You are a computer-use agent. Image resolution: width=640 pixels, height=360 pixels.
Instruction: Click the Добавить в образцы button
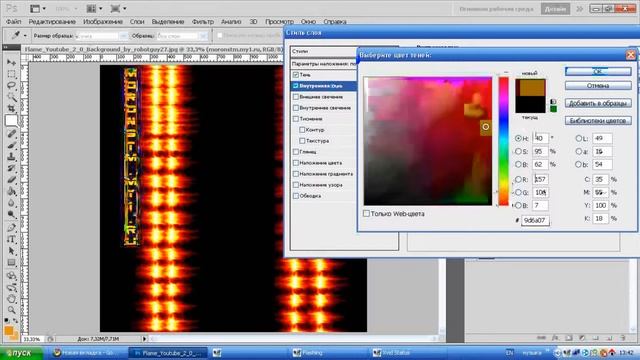(598, 103)
